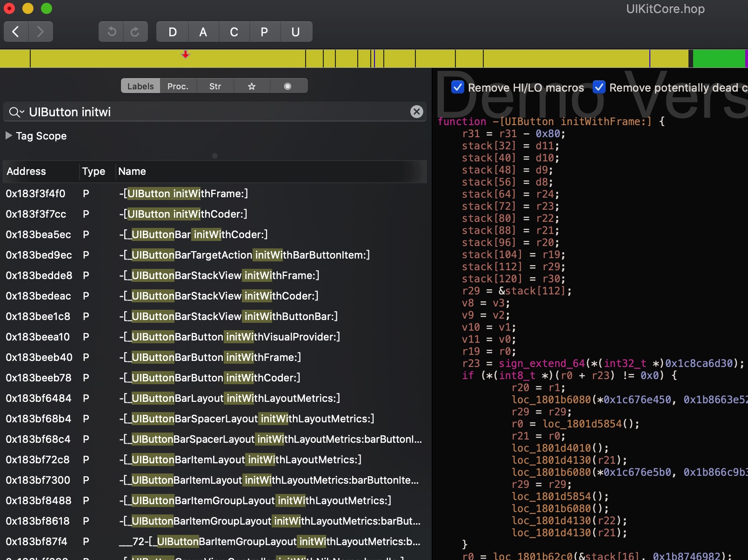Click sign_extend_64 call in pseudocode

542,363
